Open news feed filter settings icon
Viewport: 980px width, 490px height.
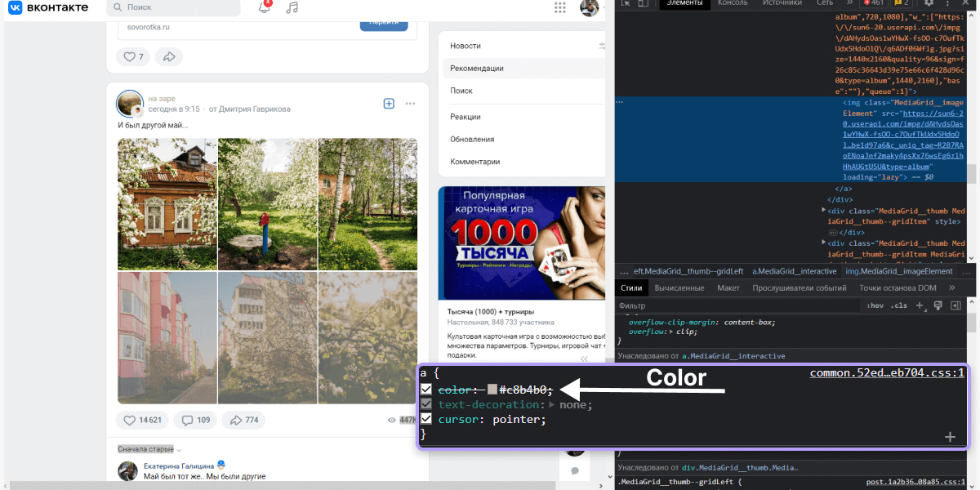[602, 46]
